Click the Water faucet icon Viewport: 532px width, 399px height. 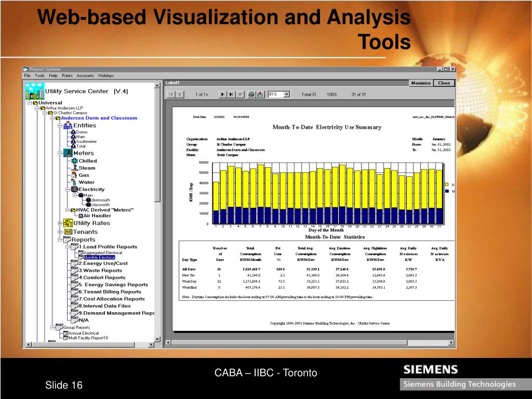(x=74, y=182)
